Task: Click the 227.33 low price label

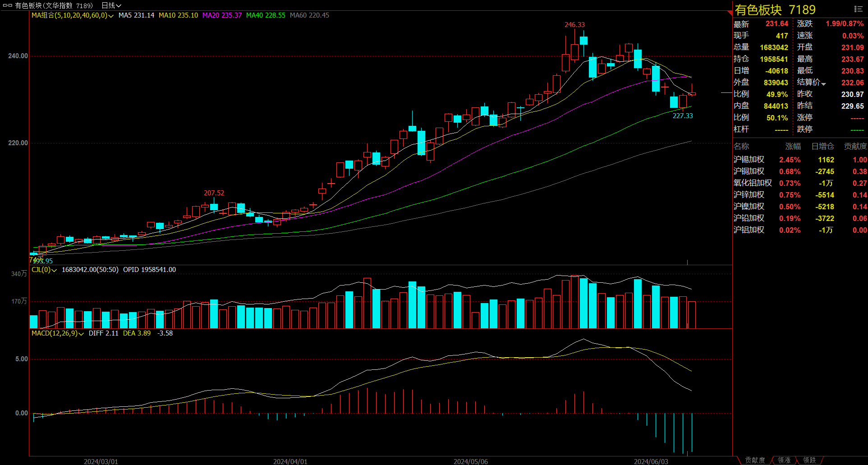Action: (683, 116)
